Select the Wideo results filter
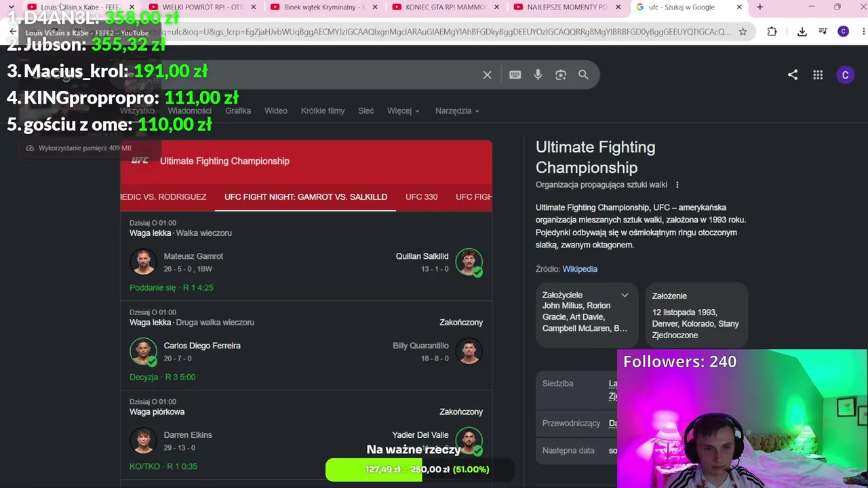 coord(276,110)
